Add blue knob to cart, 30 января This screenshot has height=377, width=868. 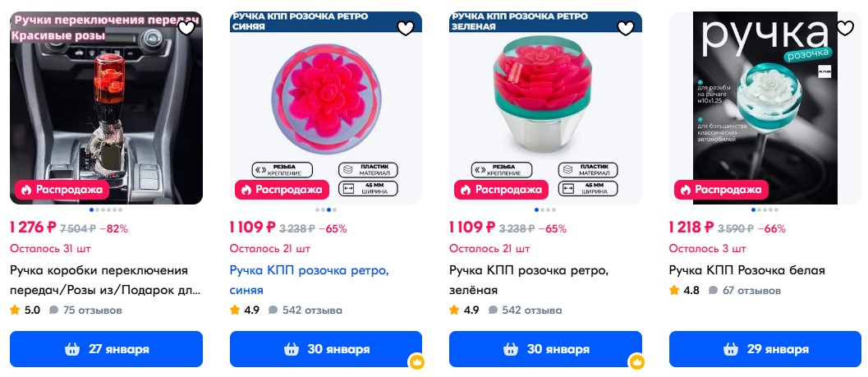coord(326,349)
